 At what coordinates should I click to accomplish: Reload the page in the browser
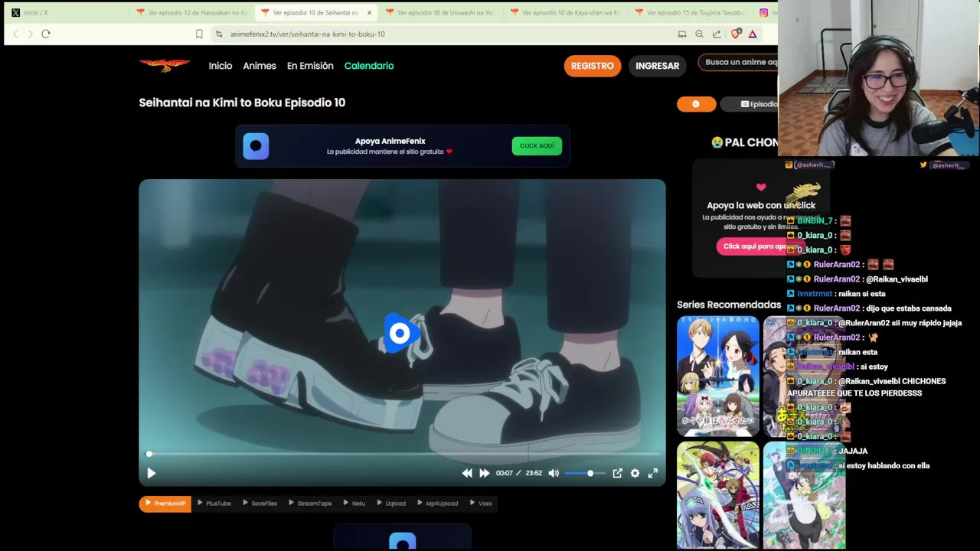[46, 34]
